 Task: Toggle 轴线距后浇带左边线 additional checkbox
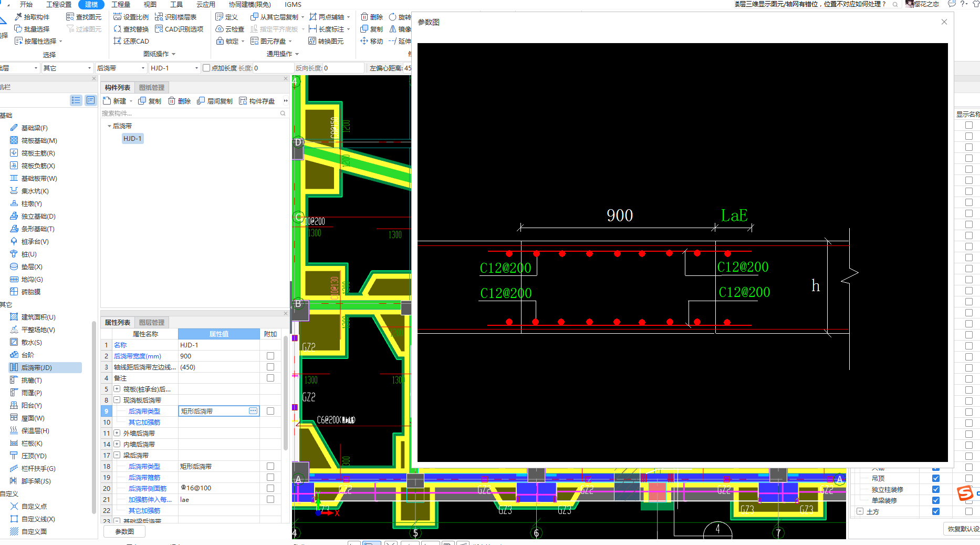(x=270, y=367)
